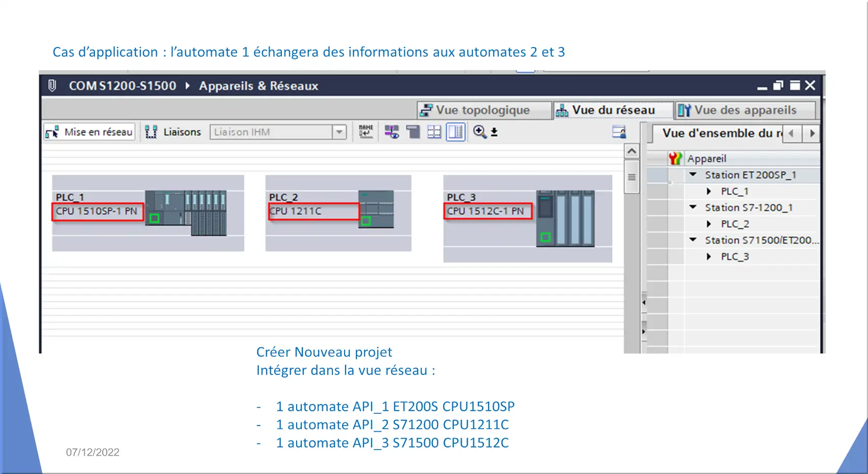The image size is (868, 474).
Task: Click the CPU 1510SP-1 PN label
Action: [x=97, y=211]
